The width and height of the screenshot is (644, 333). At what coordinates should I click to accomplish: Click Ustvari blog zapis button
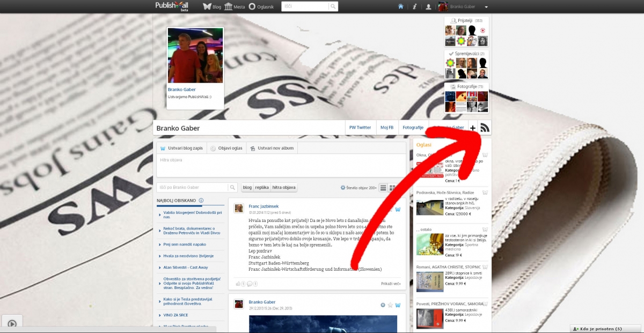point(181,148)
